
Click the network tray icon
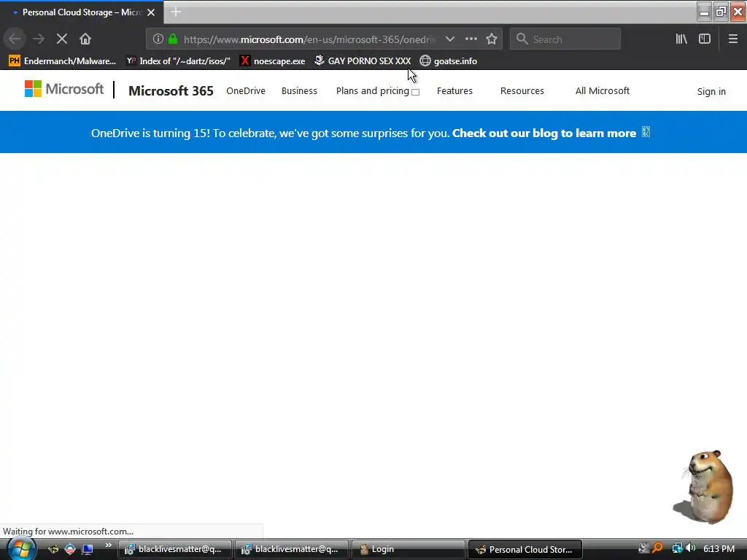pos(677,548)
